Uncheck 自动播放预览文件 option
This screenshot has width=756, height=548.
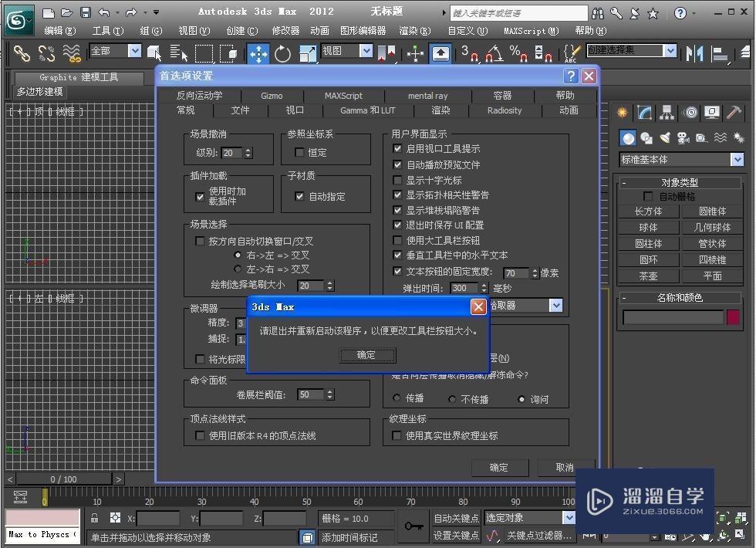click(x=398, y=164)
